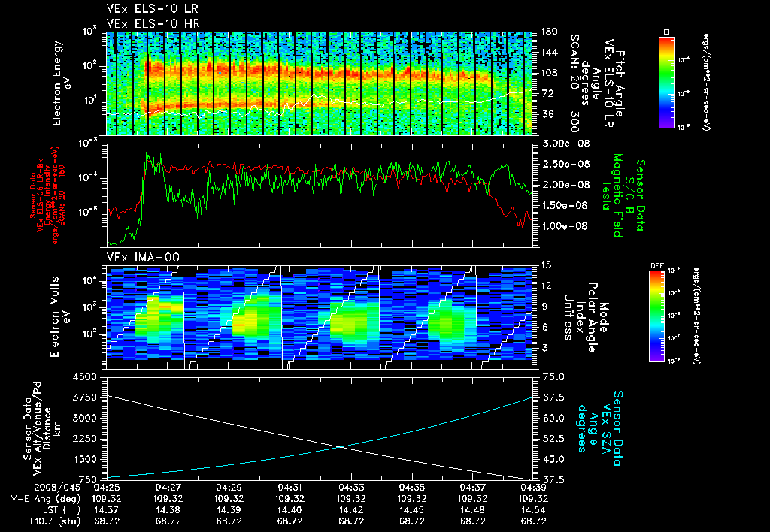Viewport: 770px width, 532px height.
Task: Click the 1500 km altitude tick label
Action: pos(84,459)
